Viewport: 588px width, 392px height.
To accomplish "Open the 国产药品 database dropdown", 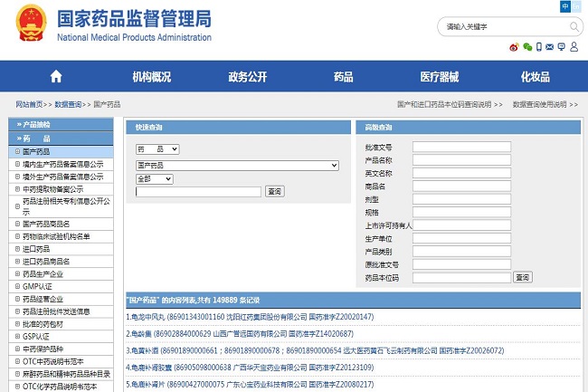I will (x=237, y=166).
